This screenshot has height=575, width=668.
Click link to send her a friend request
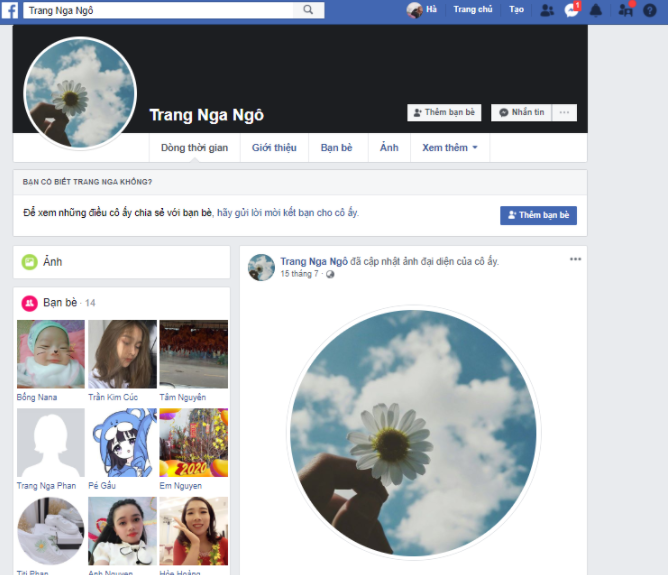pos(288,213)
